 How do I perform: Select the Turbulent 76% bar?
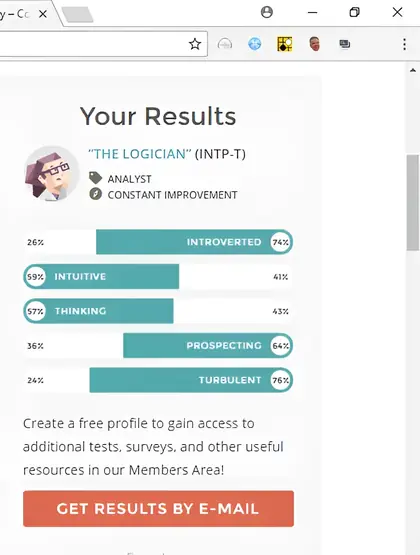point(191,380)
